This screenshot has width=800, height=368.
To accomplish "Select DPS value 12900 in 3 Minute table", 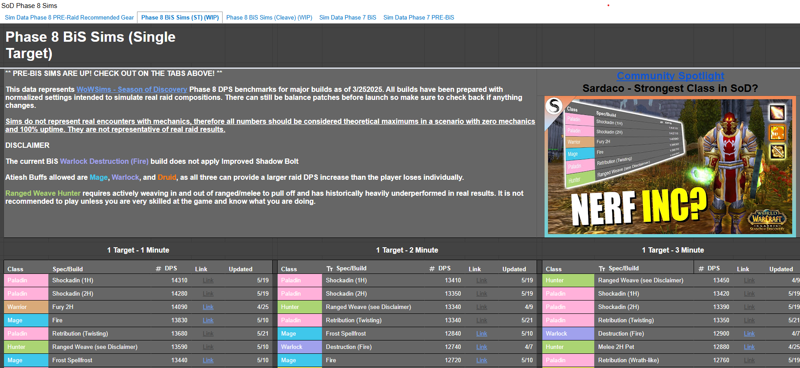I will coord(722,334).
